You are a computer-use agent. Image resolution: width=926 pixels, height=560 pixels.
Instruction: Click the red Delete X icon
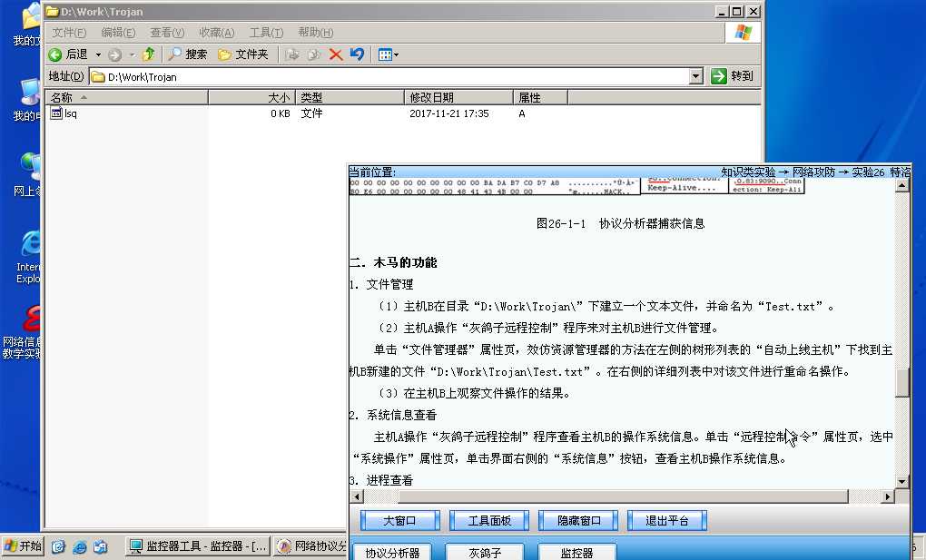335,55
